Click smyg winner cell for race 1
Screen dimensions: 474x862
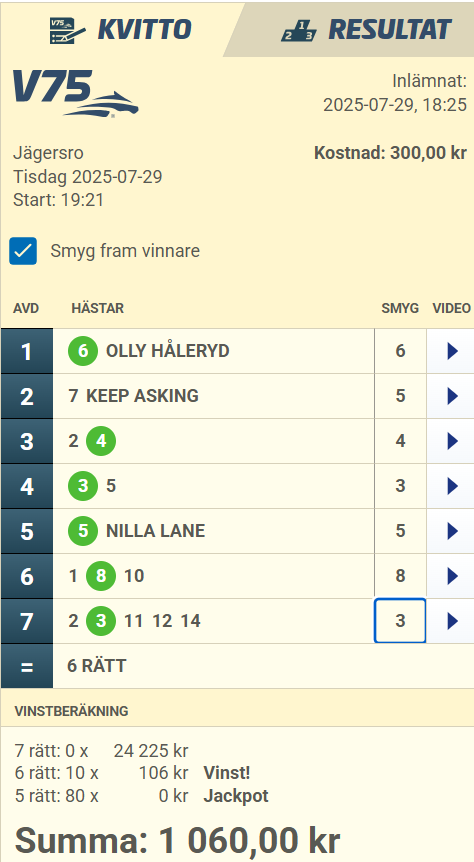pos(400,351)
